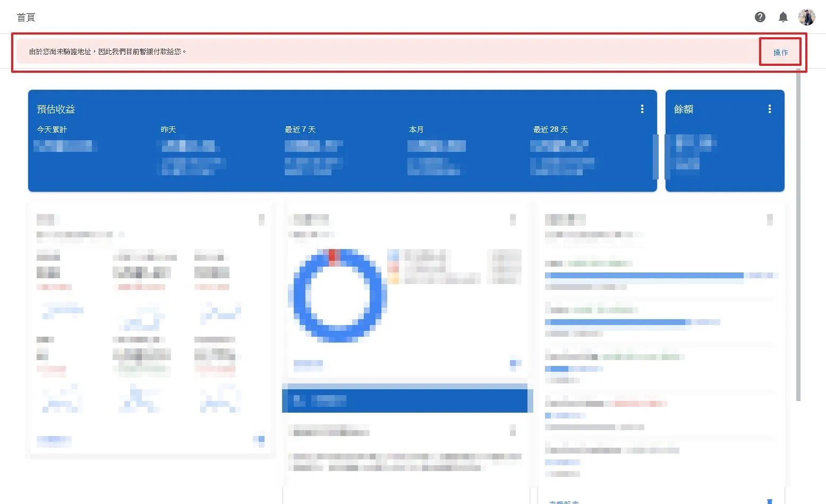Select the 最近 28 天 earnings label

[x=550, y=129]
